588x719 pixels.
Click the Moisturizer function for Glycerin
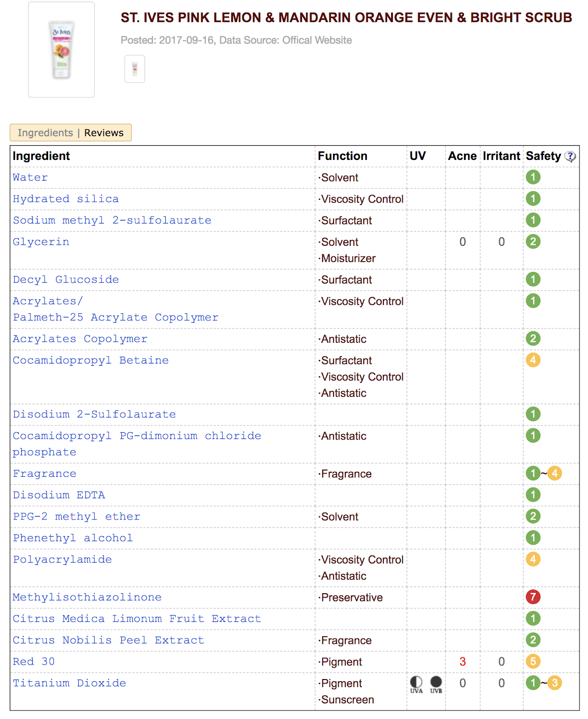tap(347, 259)
